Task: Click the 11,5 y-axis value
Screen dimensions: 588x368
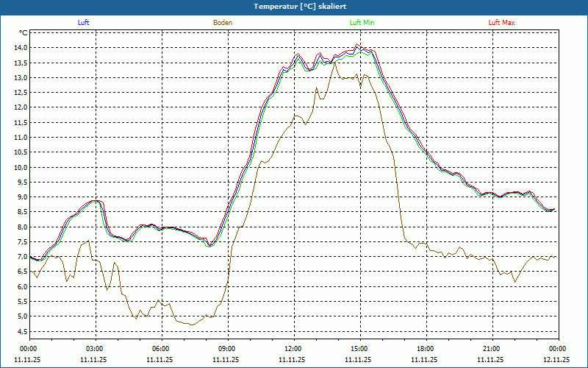Action: click(x=21, y=122)
